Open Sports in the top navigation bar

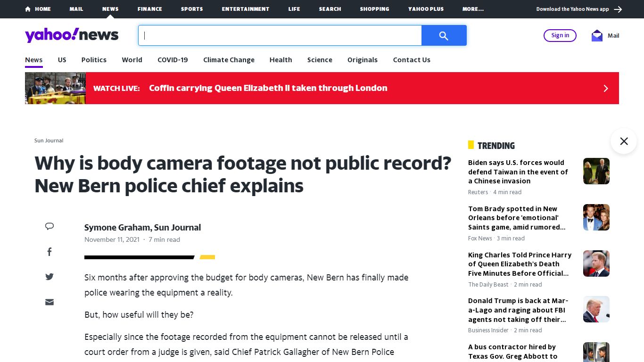click(x=192, y=9)
